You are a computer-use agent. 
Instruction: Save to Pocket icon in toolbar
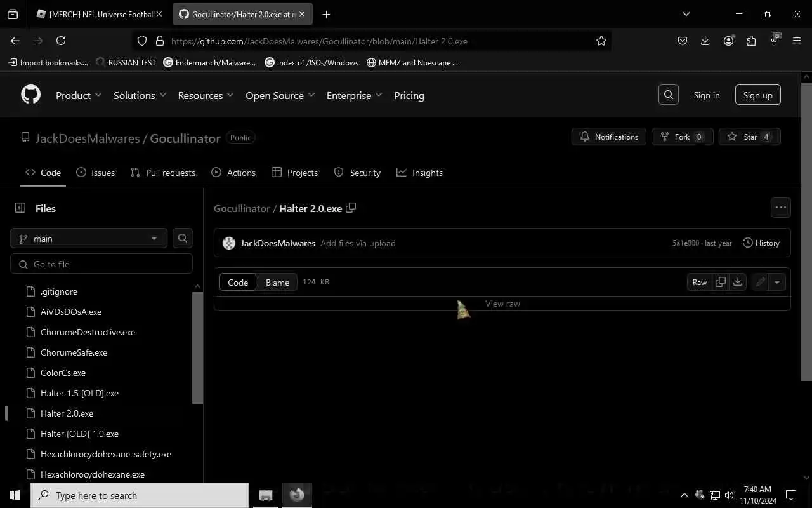point(683,41)
